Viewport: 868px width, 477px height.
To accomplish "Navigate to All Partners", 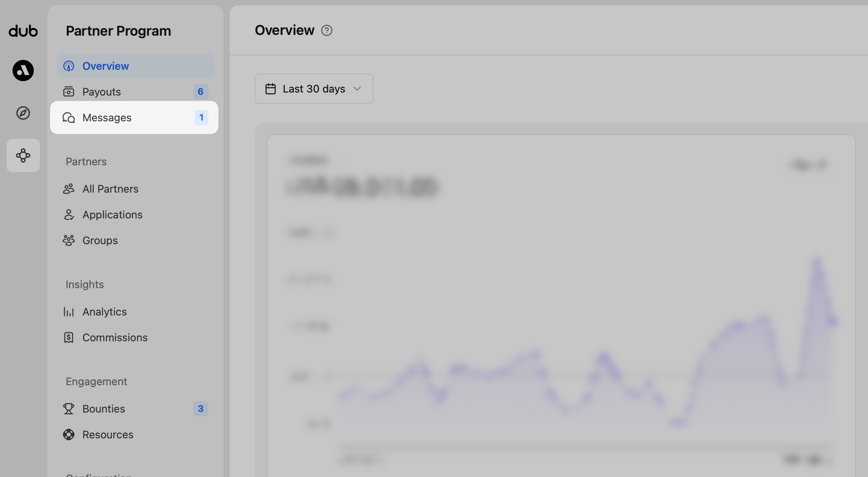I will tap(135, 189).
